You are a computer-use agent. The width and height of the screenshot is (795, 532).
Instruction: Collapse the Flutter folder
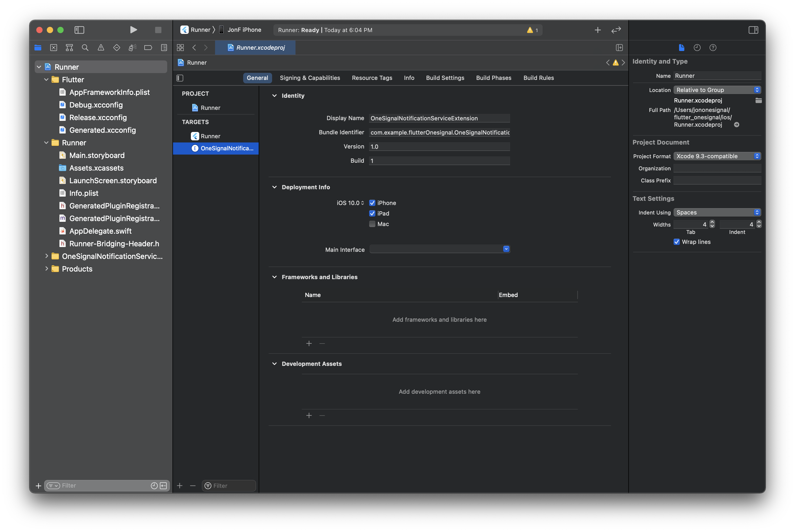tap(47, 80)
